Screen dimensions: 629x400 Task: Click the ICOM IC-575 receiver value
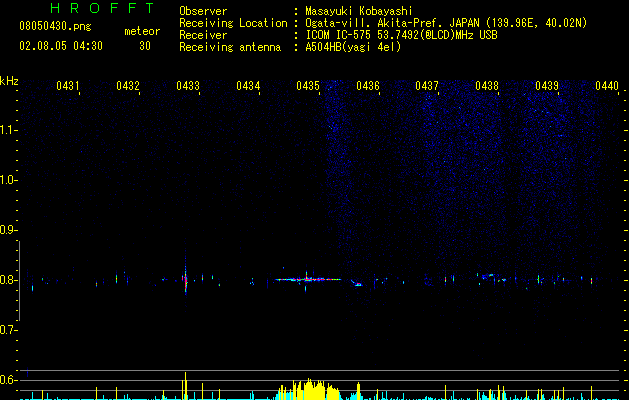[401, 35]
